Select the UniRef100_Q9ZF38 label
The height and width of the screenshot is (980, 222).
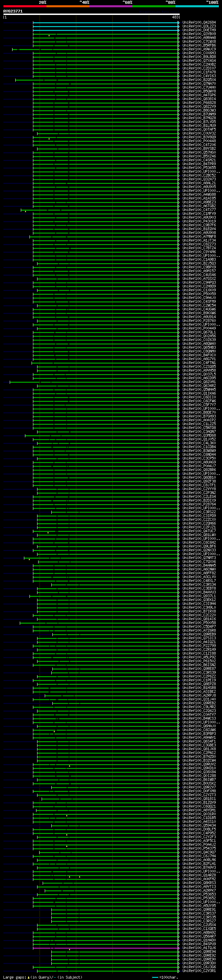199,481
